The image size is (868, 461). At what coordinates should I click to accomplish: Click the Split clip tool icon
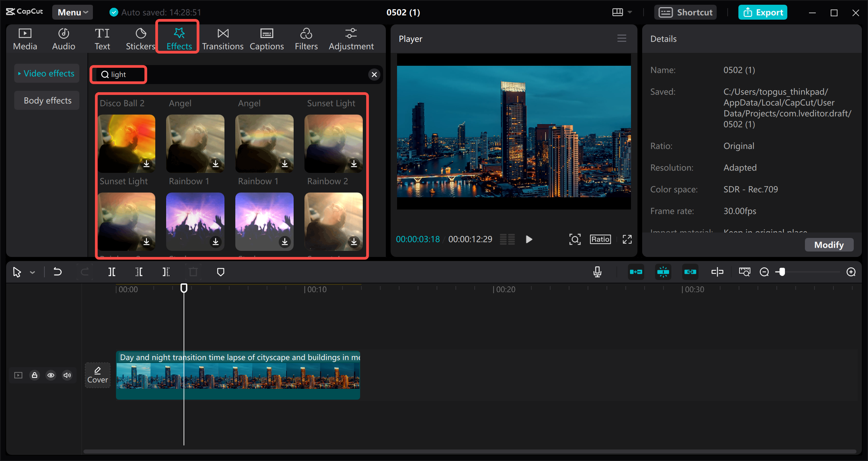(x=112, y=272)
